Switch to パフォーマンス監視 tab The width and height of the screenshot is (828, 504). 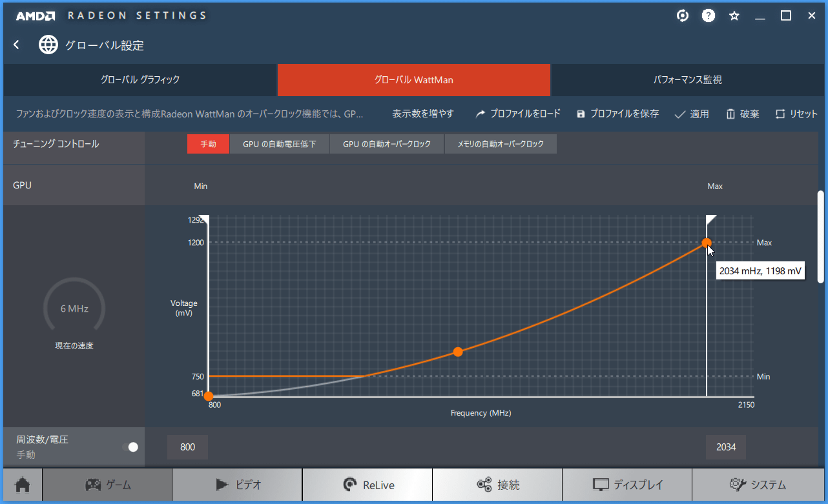tap(687, 80)
